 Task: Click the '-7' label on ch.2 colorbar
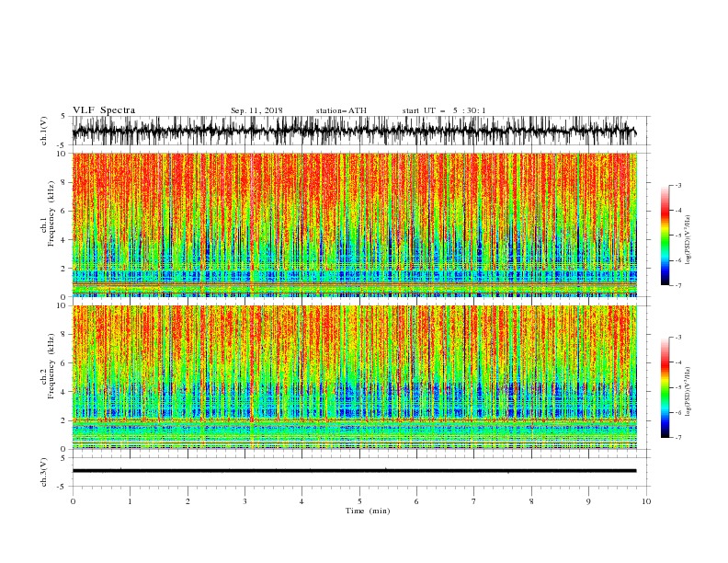tap(678, 437)
